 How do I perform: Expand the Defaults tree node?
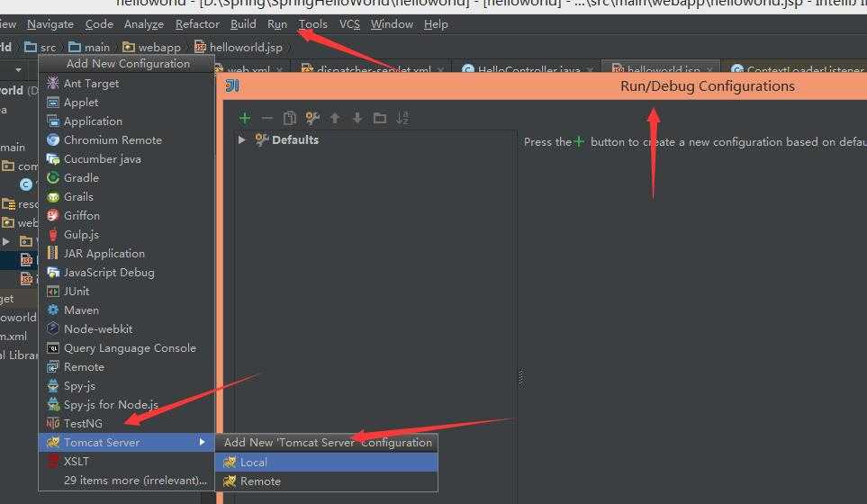coord(241,139)
